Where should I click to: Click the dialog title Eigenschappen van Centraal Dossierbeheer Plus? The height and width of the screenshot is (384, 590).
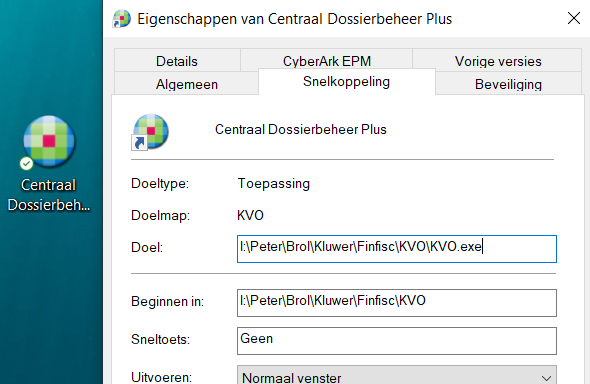pyautogui.click(x=295, y=19)
